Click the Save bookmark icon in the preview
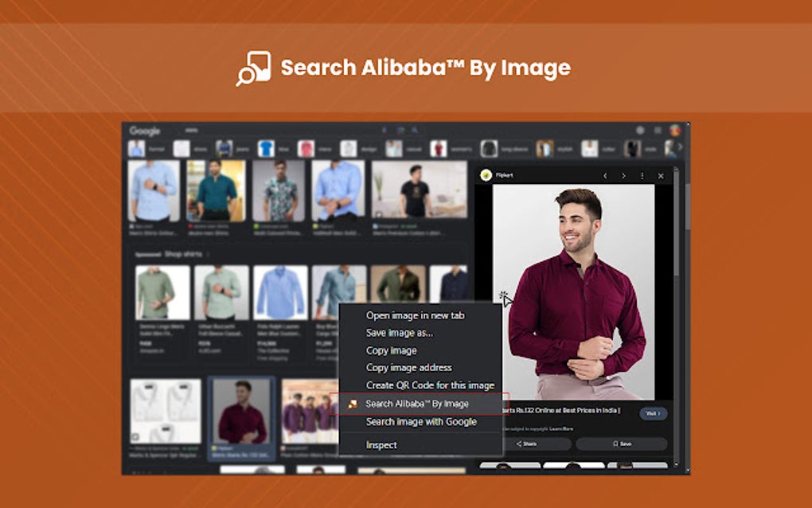 [x=623, y=442]
